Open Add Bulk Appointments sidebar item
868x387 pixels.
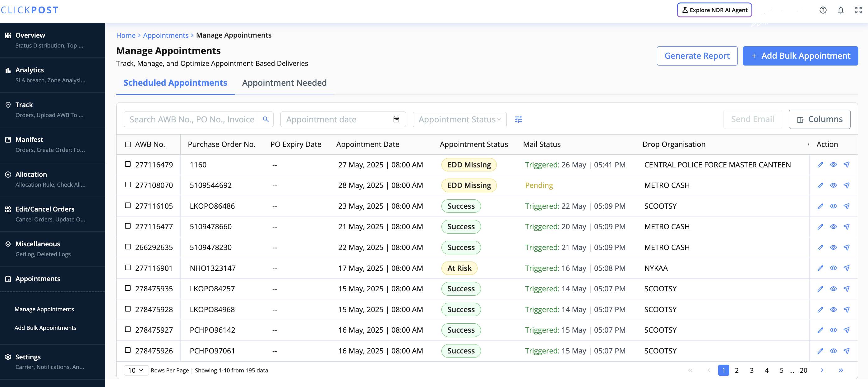(45, 327)
